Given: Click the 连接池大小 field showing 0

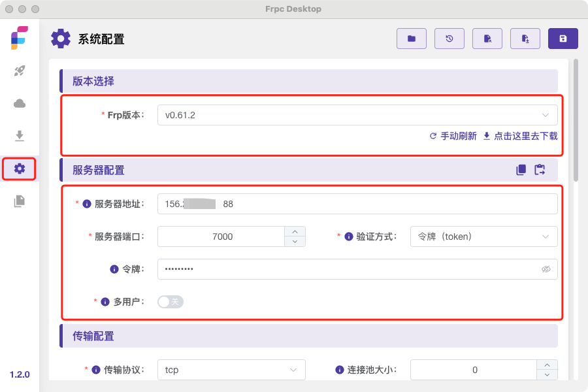Looking at the screenshot, I should point(474,370).
